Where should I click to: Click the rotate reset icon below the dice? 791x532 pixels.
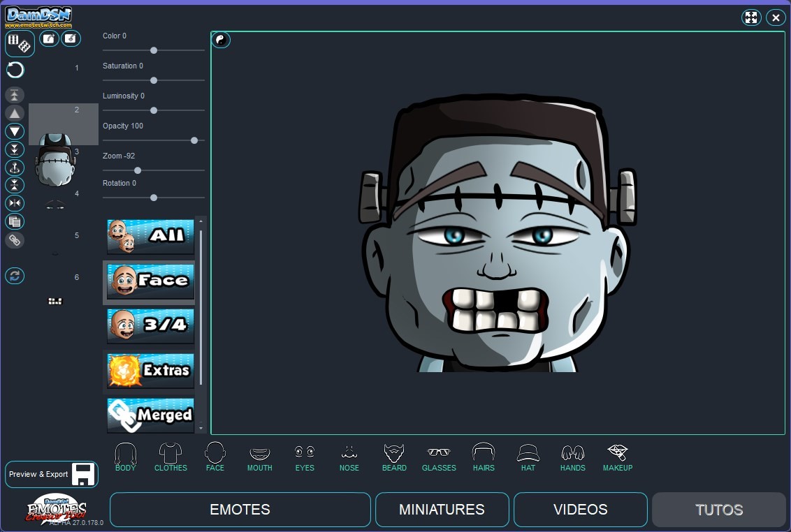click(x=14, y=70)
